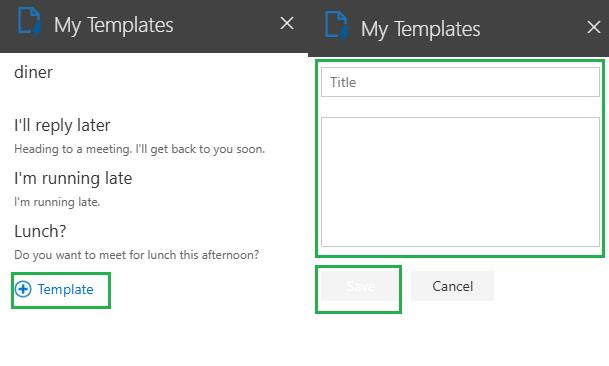The image size is (609, 366).
Task: Click the Cancel button
Action: pyautogui.click(x=452, y=286)
